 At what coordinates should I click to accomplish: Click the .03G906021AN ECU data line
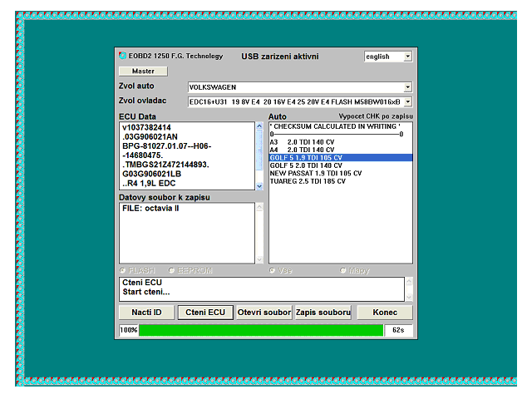coord(150,136)
